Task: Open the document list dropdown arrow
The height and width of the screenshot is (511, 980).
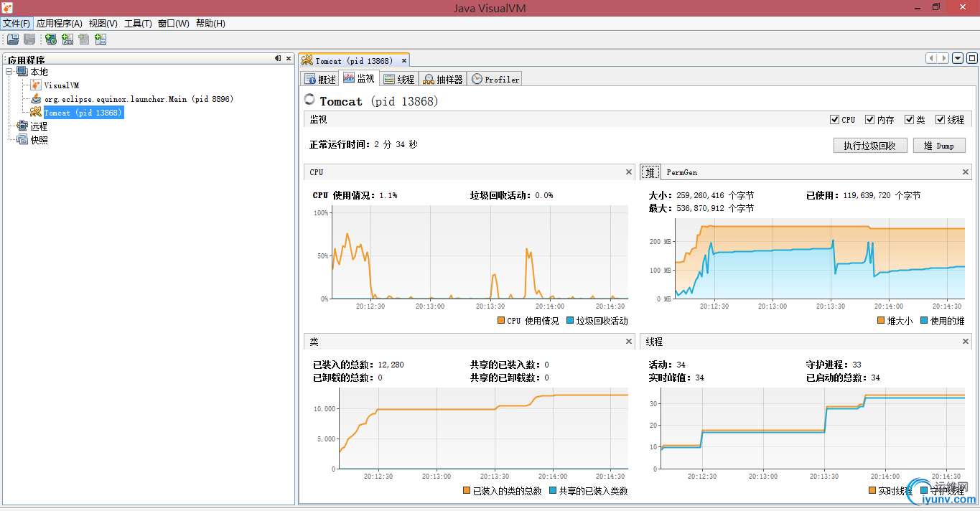Action: click(x=958, y=58)
